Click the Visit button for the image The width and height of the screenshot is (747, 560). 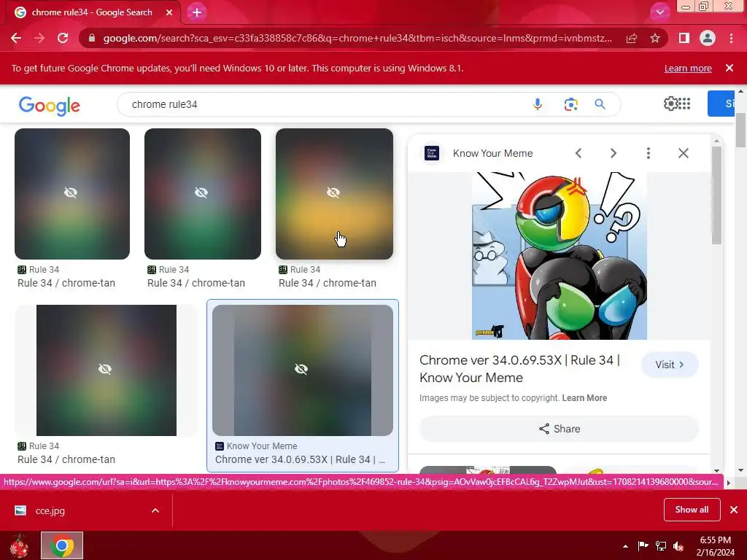tap(670, 365)
